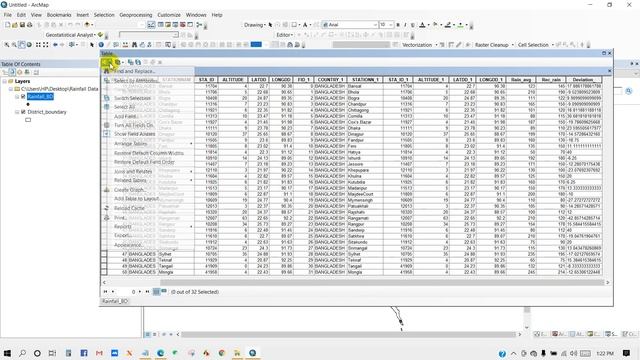640x360 pixels.
Task: Save the map document
Action: (x=22, y=25)
